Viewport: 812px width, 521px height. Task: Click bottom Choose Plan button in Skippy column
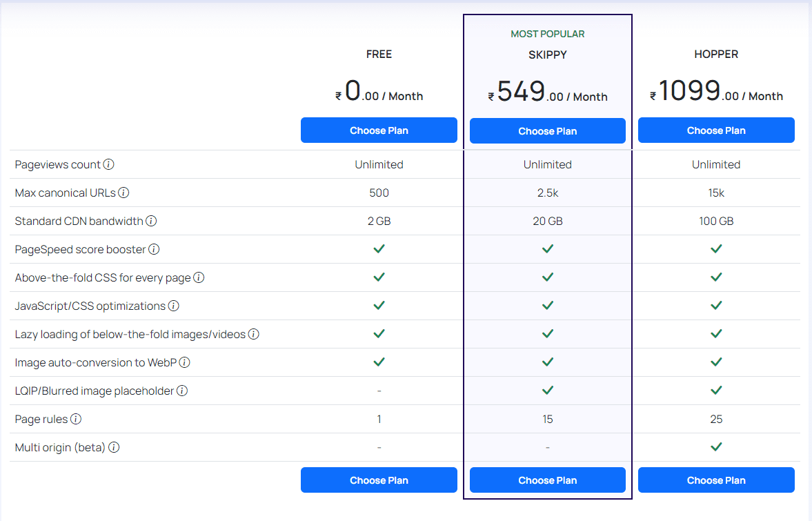click(547, 480)
